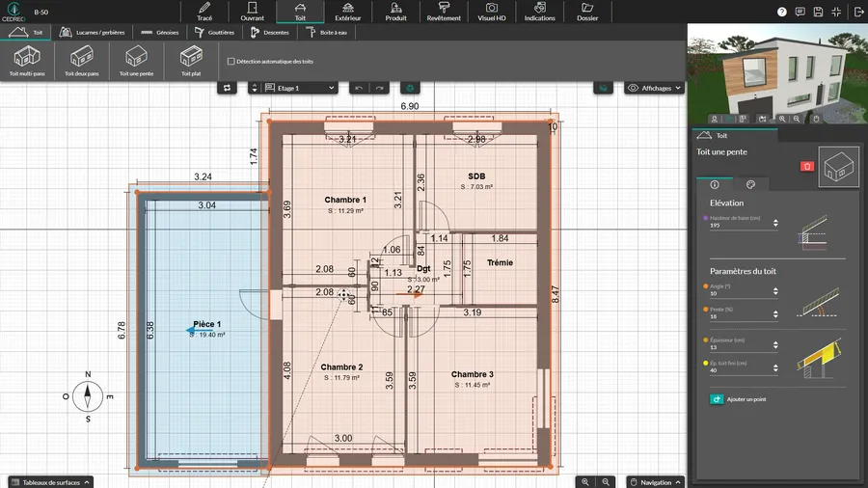This screenshot has height=488, width=868.
Task: Click the save floppy disk icon
Action: (x=818, y=12)
